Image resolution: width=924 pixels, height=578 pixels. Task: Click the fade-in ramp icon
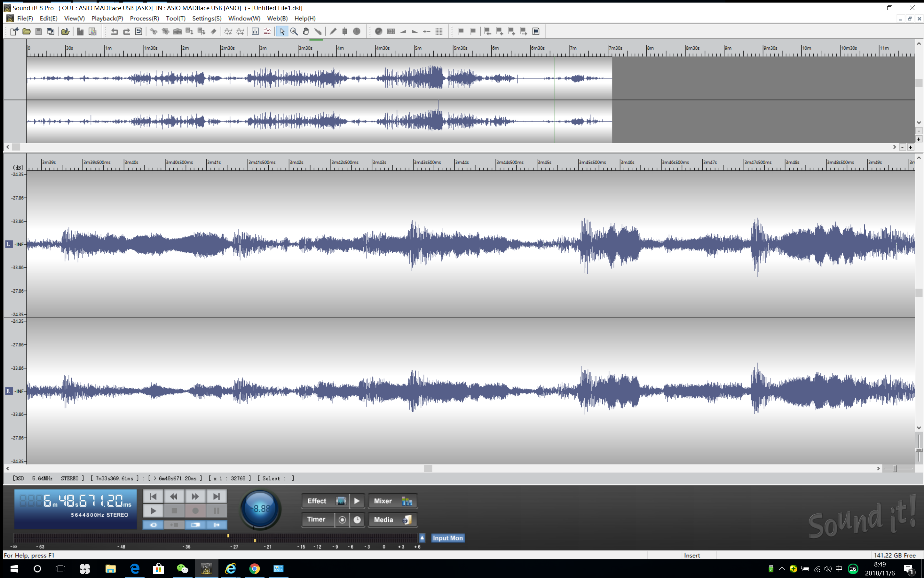pos(403,31)
